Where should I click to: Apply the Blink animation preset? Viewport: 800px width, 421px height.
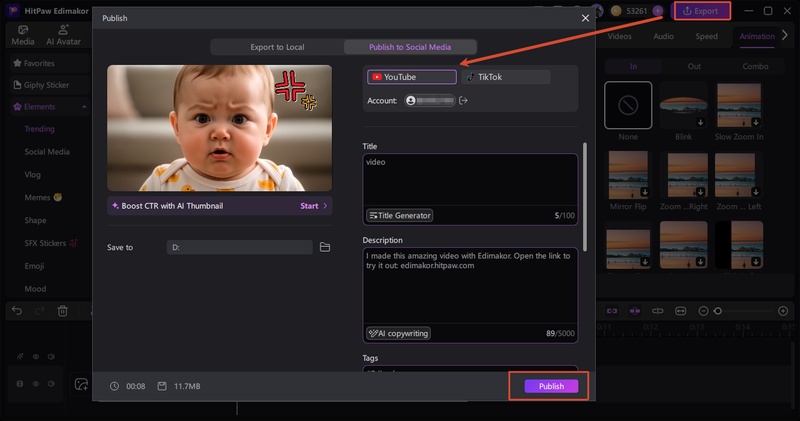click(684, 105)
